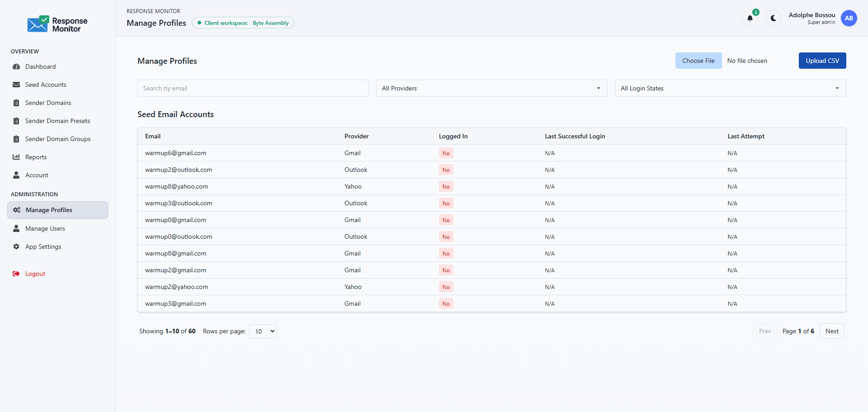
Task: Open the notification bell with 3 alerts
Action: tap(750, 18)
